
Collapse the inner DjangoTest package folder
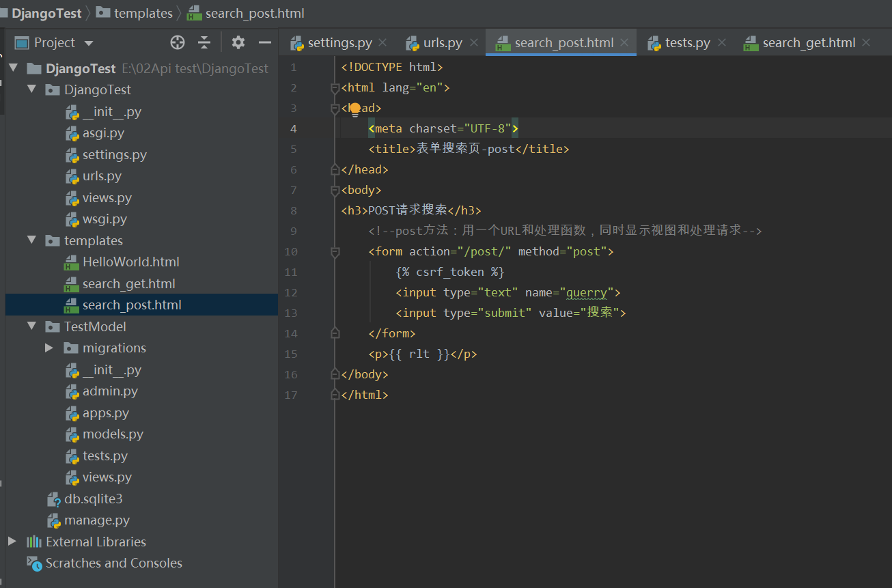click(x=31, y=89)
